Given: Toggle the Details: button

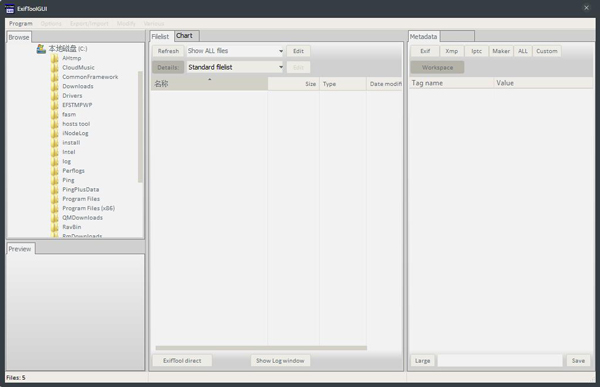Looking at the screenshot, I should (168, 67).
